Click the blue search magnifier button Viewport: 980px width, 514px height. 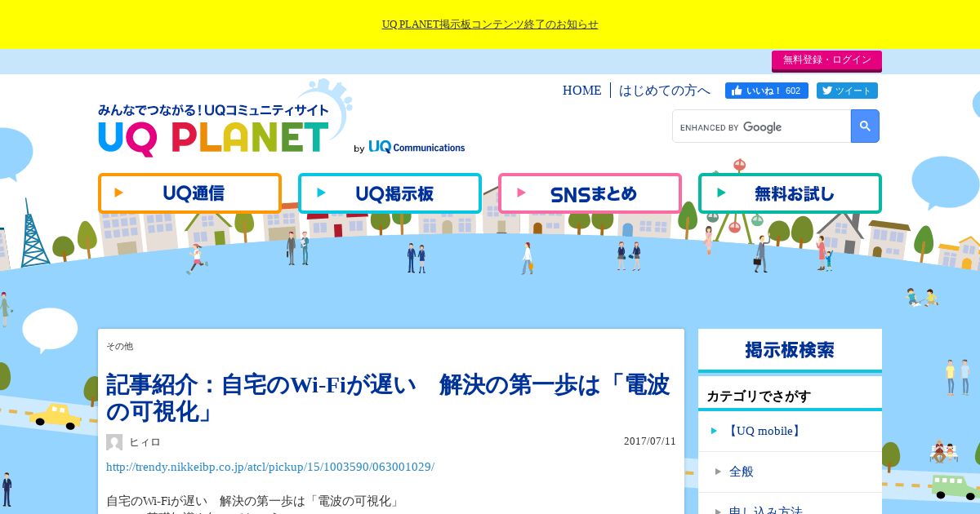click(x=865, y=126)
